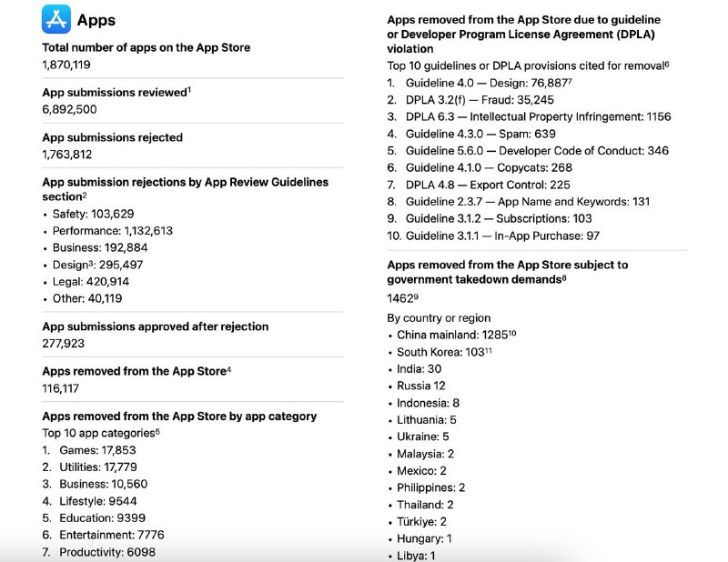
Task: Click 'Apps removed from the App Store by app category'
Action: [179, 416]
